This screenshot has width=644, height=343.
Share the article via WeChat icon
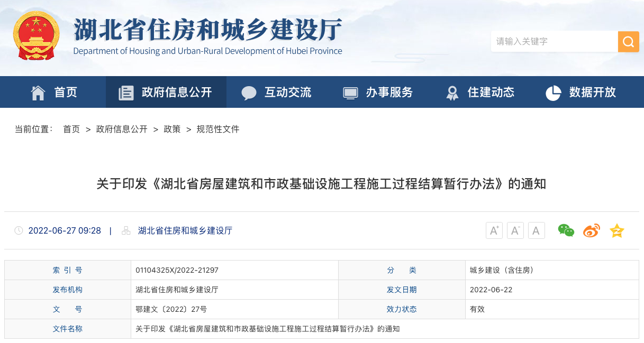pyautogui.click(x=566, y=230)
